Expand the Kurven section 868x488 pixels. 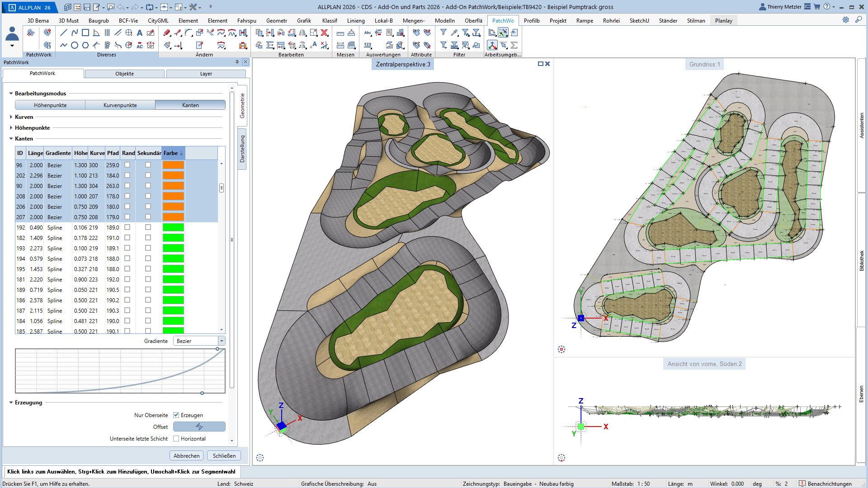tap(11, 117)
